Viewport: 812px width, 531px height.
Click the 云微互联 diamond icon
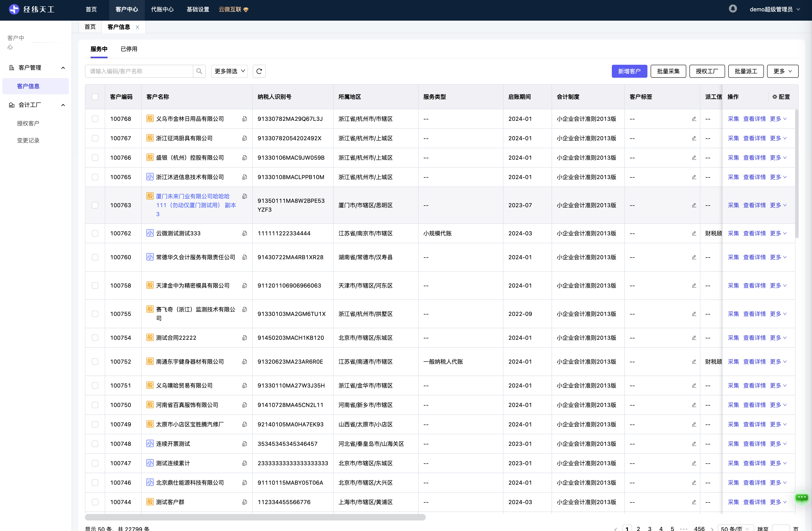click(x=246, y=10)
